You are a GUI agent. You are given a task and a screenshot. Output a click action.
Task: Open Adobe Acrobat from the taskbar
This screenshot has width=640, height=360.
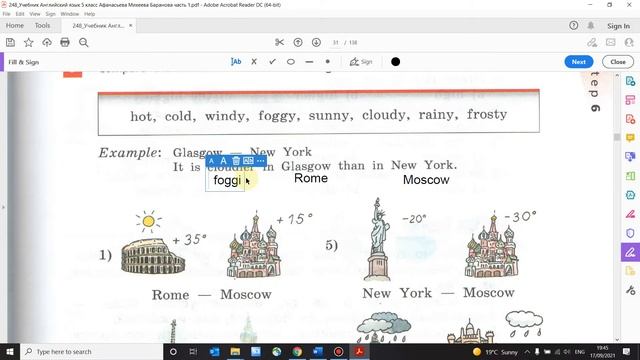click(359, 351)
